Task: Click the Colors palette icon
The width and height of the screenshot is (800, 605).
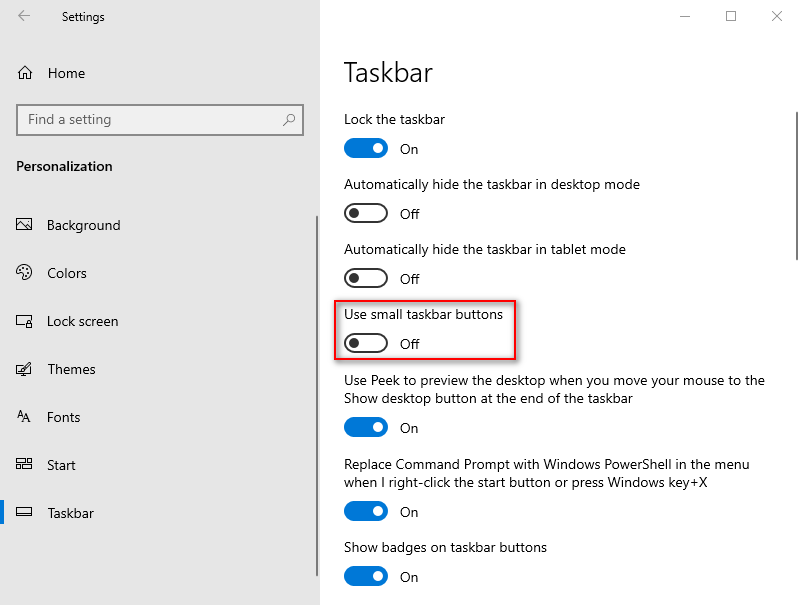Action: coord(24,272)
